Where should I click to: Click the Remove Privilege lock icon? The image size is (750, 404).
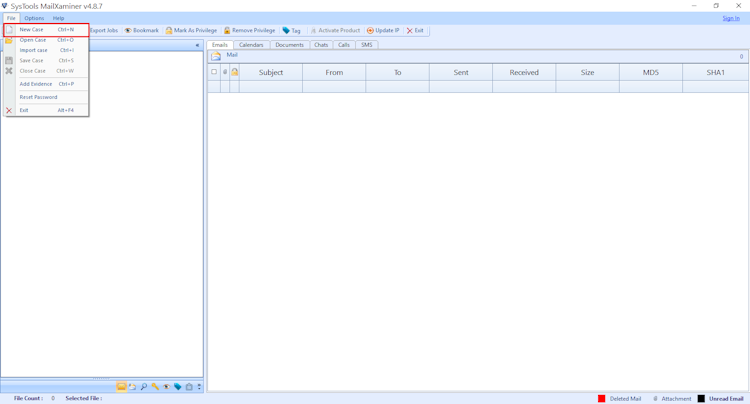pos(227,31)
